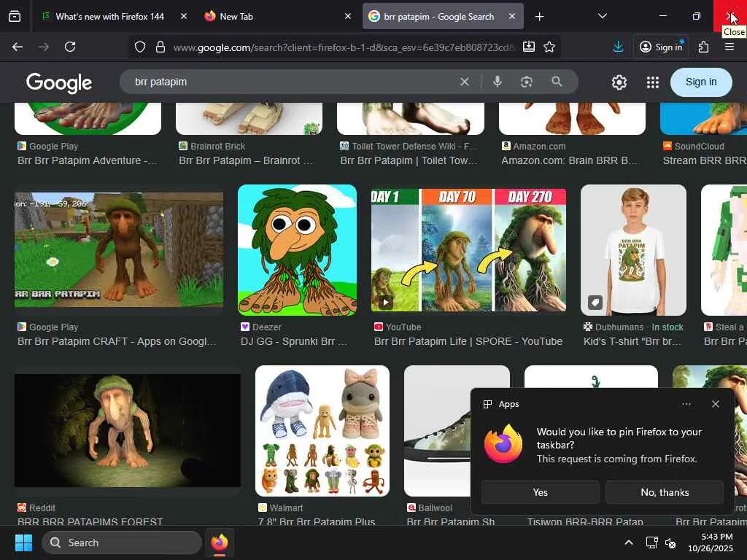This screenshot has width=747, height=560.
Task: Open the Minecraft Brr Patapim CRAFT thumbnail
Action: point(119,249)
